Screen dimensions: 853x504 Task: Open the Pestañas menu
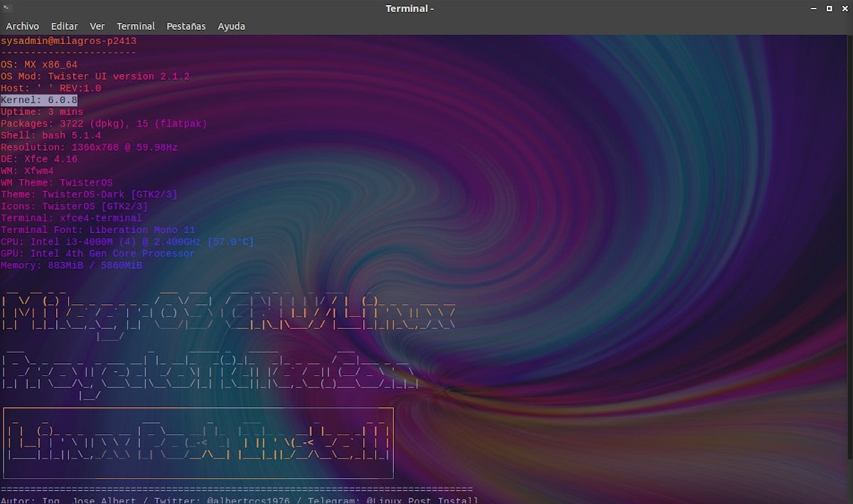(186, 26)
